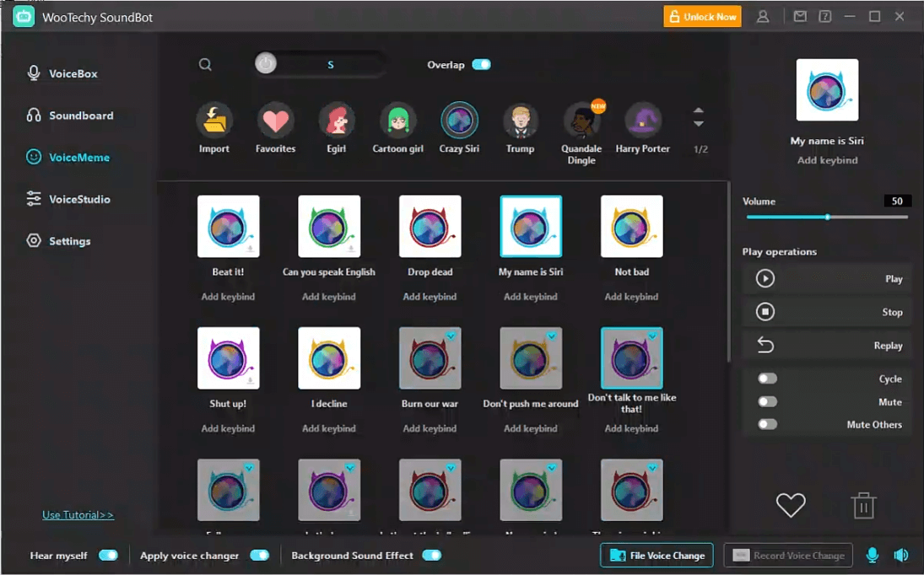Click the Unlock Now button
Screen dimensions: 924x575
click(702, 17)
